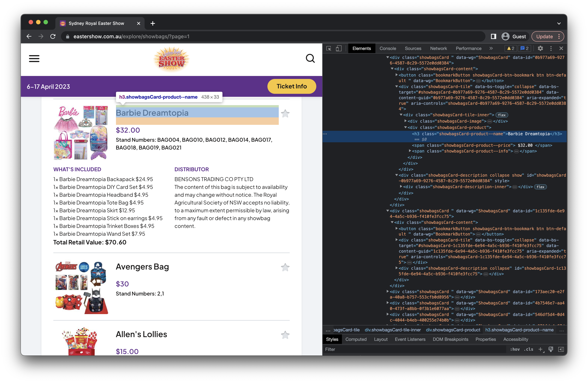This screenshot has height=383, width=588.
Task: Expand the showbagsCard-product--info span
Action: pyautogui.click(x=410, y=151)
